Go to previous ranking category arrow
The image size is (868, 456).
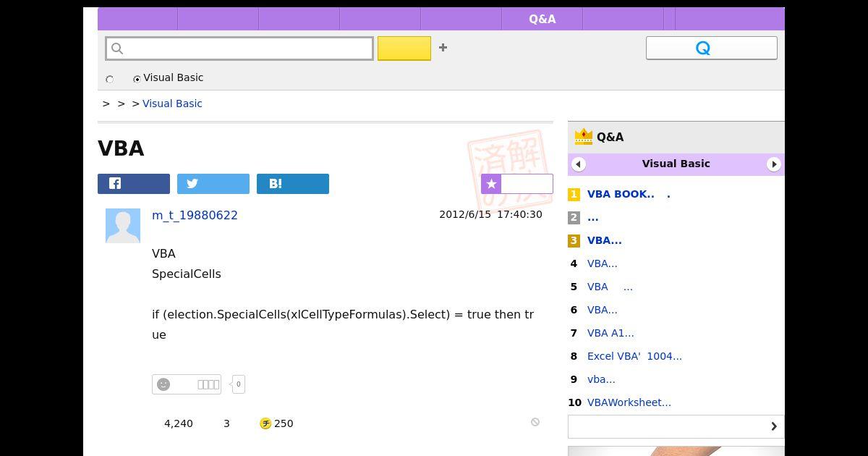point(579,164)
